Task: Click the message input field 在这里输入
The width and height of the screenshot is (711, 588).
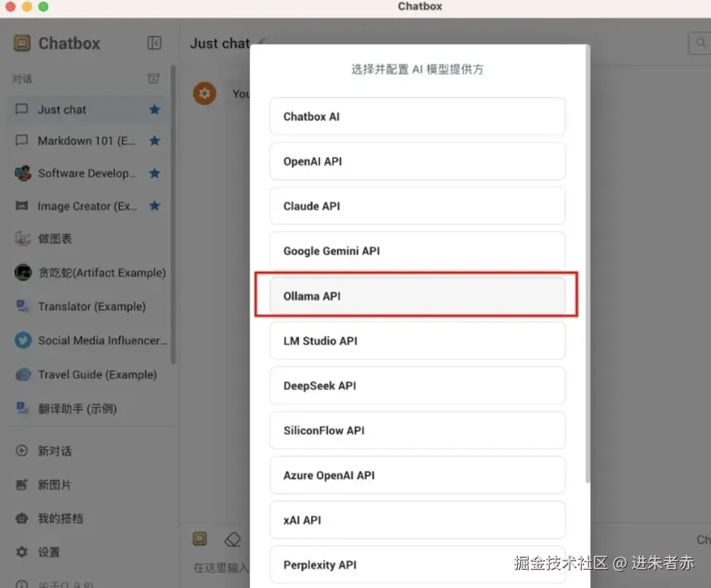Action: 221,567
